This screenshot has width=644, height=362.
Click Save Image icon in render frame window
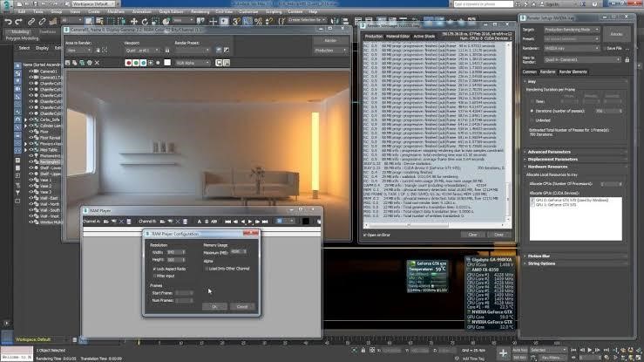pyautogui.click(x=68, y=63)
